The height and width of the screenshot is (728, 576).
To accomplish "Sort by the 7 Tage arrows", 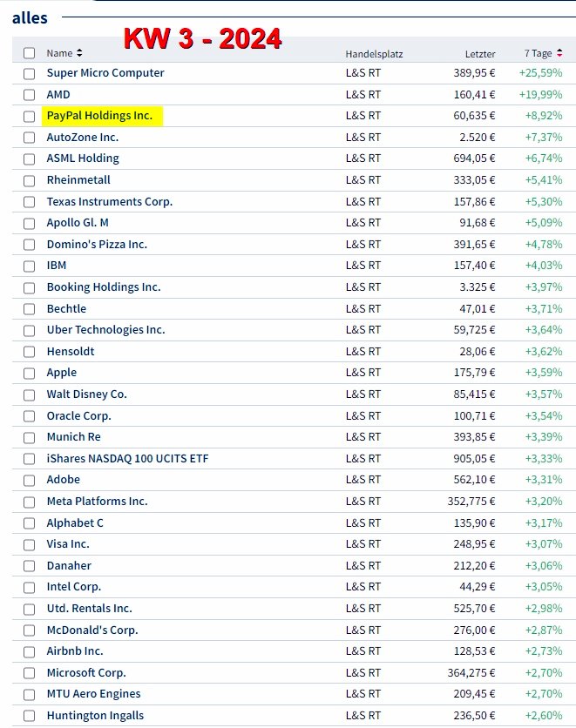I will (x=559, y=53).
